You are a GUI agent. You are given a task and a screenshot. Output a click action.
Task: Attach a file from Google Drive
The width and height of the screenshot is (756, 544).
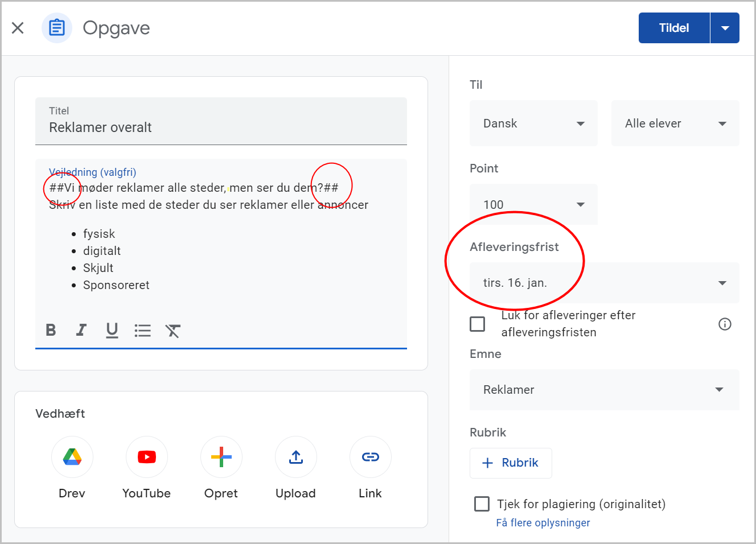pyautogui.click(x=72, y=457)
